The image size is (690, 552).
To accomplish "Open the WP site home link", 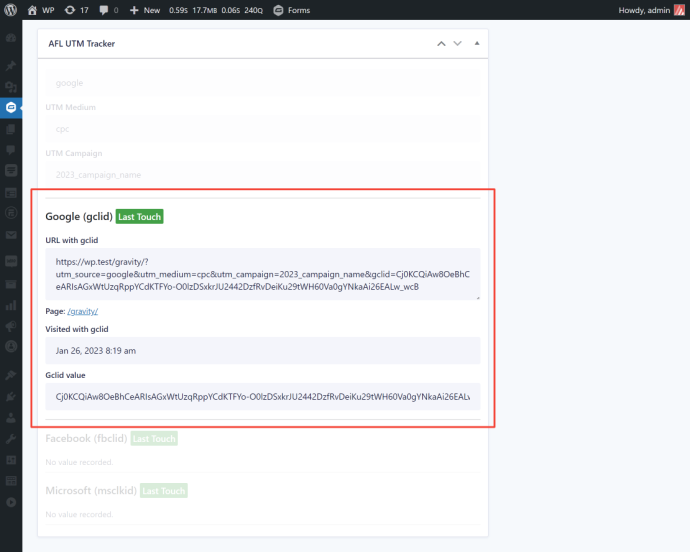I will coord(41,10).
